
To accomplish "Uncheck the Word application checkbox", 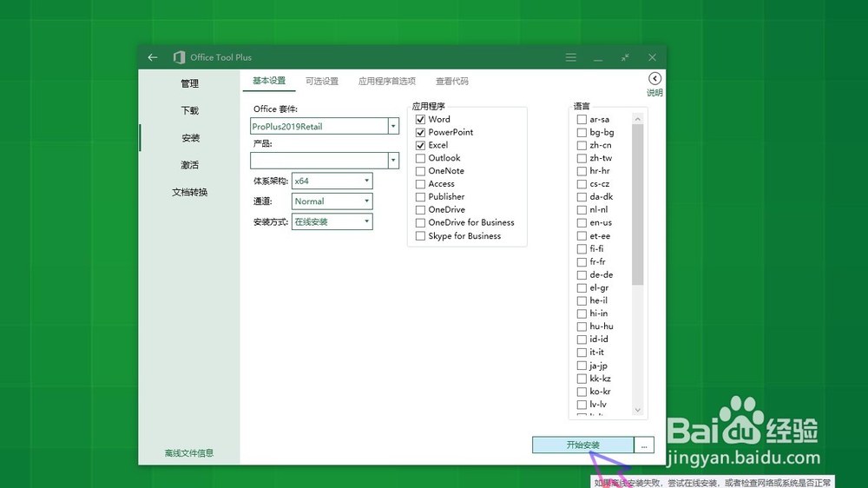I will 420,119.
